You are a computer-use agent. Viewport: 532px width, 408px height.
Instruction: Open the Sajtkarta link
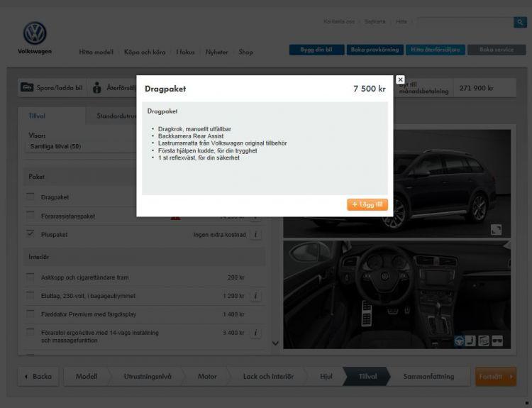(x=375, y=21)
